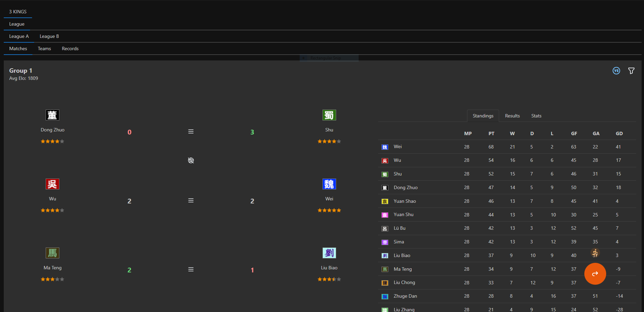The width and height of the screenshot is (644, 312).
Task: Click Wu flag icon in standings table
Action: [385, 160]
